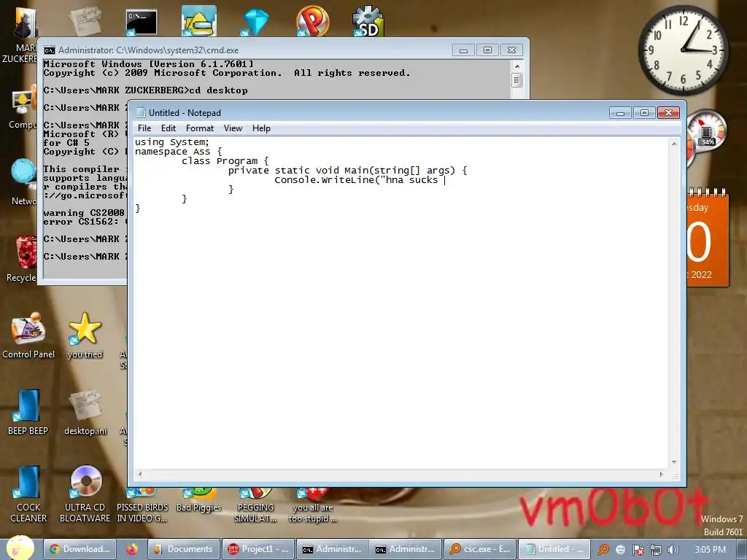Click the Firefox icon on the taskbar
The width and height of the screenshot is (747, 560).
pos(132,549)
